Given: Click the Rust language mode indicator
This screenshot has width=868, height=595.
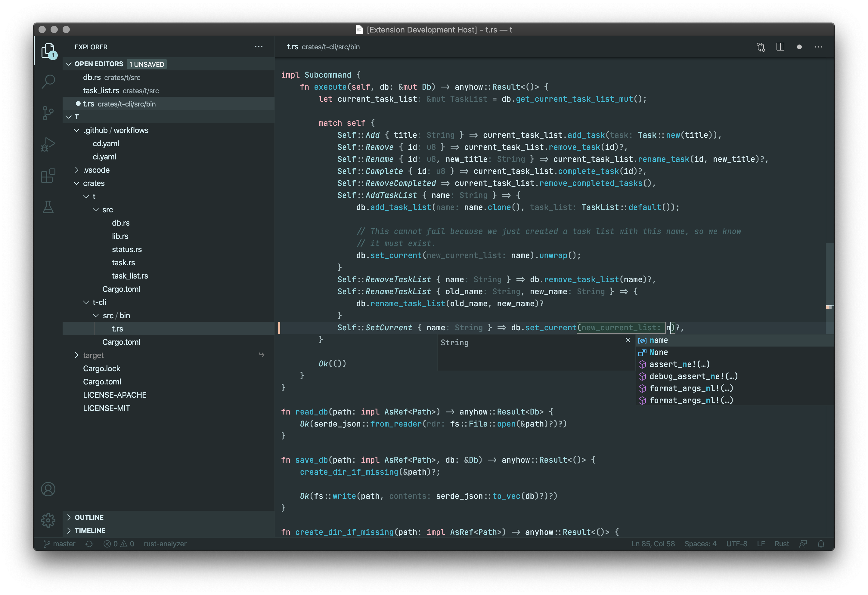Looking at the screenshot, I should (x=782, y=544).
